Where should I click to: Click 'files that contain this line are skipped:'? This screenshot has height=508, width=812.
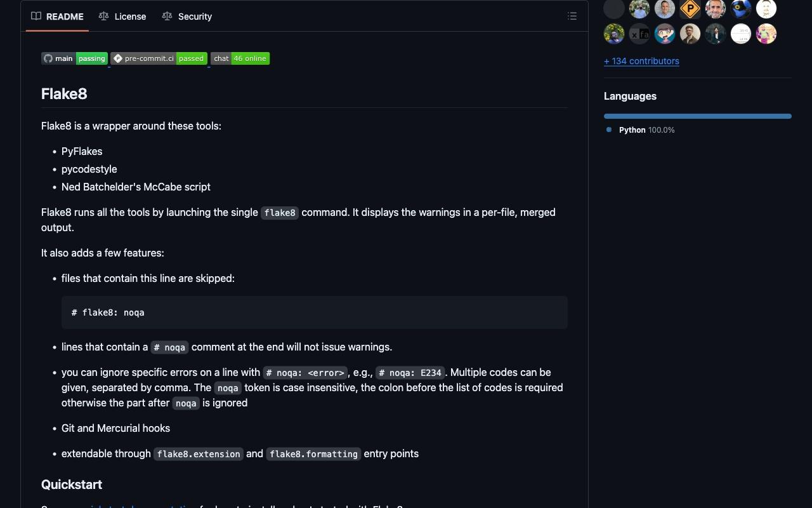point(148,278)
